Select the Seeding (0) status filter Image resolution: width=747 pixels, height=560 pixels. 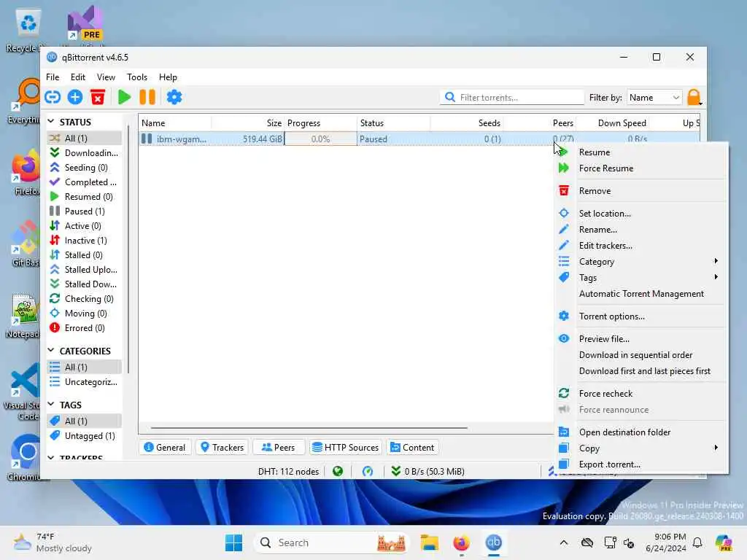click(x=86, y=167)
